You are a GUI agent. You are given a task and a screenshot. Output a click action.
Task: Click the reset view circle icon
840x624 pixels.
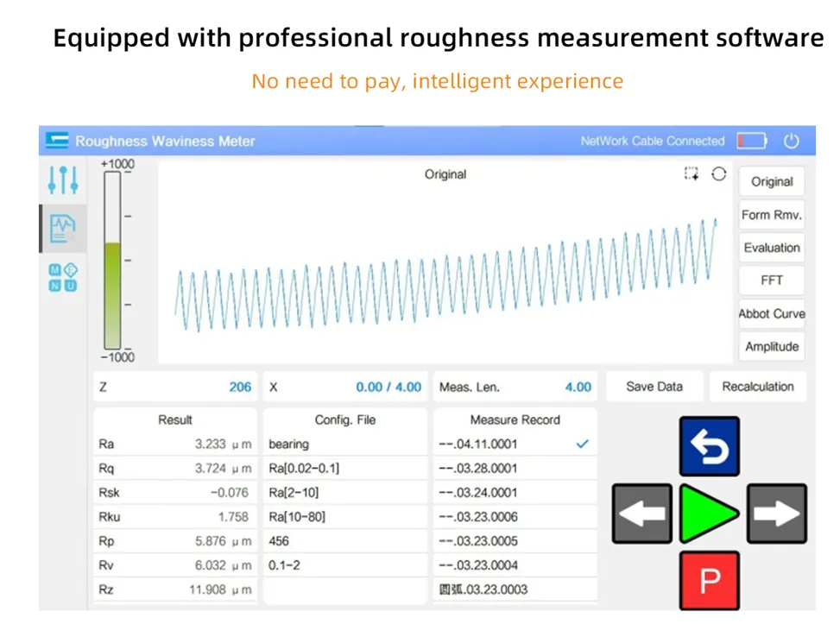tap(719, 173)
